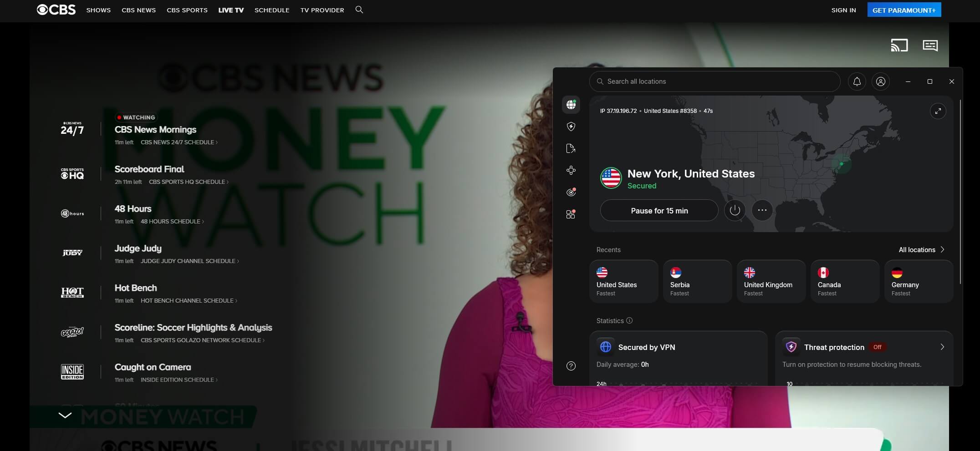Watch Caught on Camera channel
The height and width of the screenshot is (451, 980).
(153, 367)
